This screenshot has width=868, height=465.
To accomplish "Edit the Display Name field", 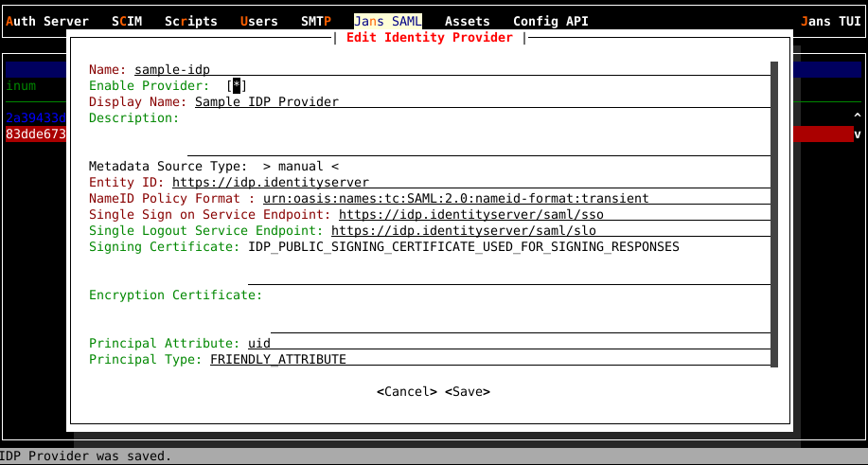I will (x=481, y=101).
